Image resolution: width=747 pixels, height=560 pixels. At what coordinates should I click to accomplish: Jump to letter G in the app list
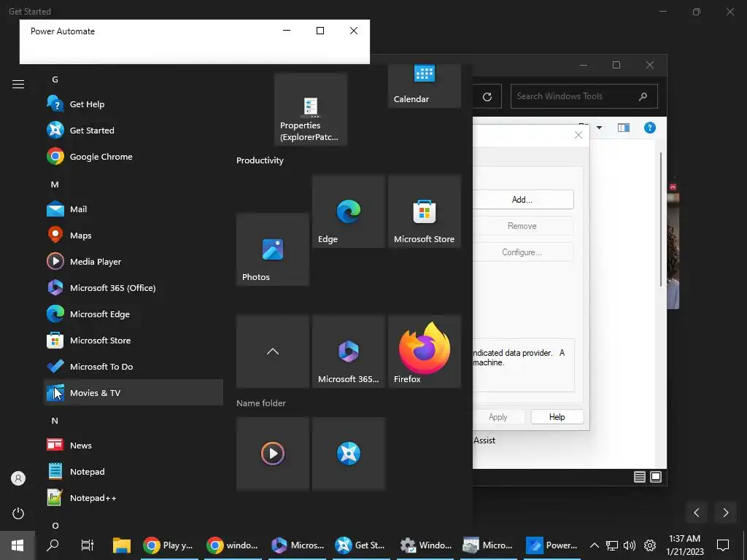pyautogui.click(x=55, y=79)
